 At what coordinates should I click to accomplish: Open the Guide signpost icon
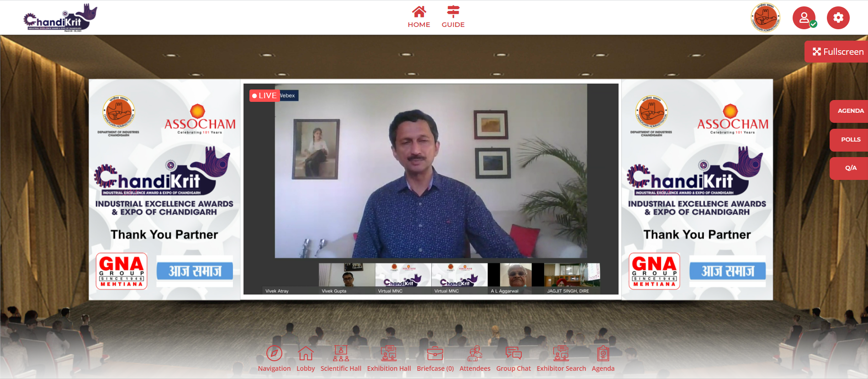coord(453,12)
